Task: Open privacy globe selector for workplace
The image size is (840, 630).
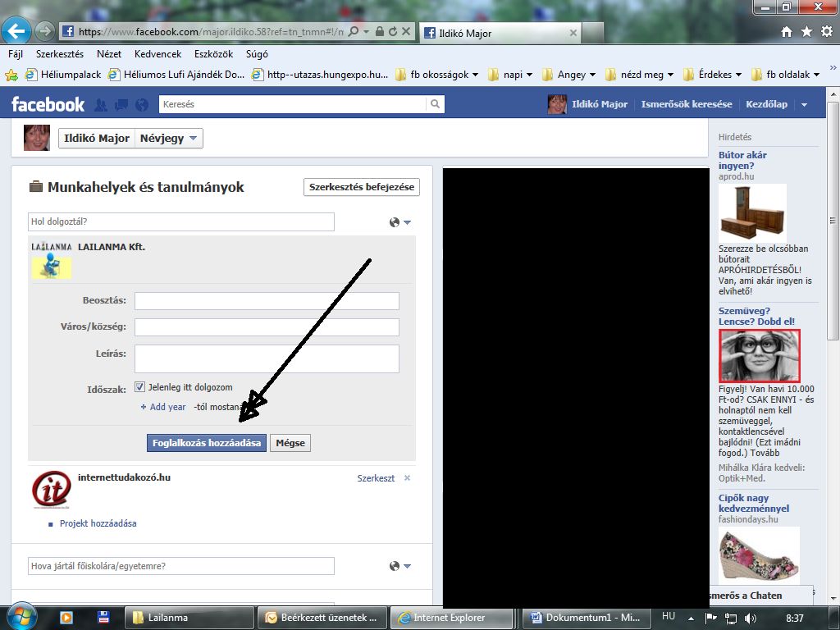Action: pos(399,222)
